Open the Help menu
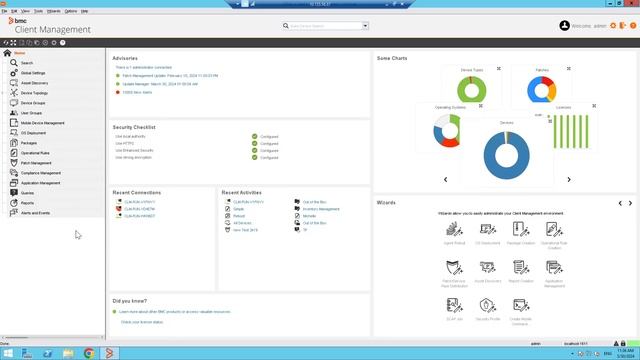The image size is (640, 360). point(84,11)
